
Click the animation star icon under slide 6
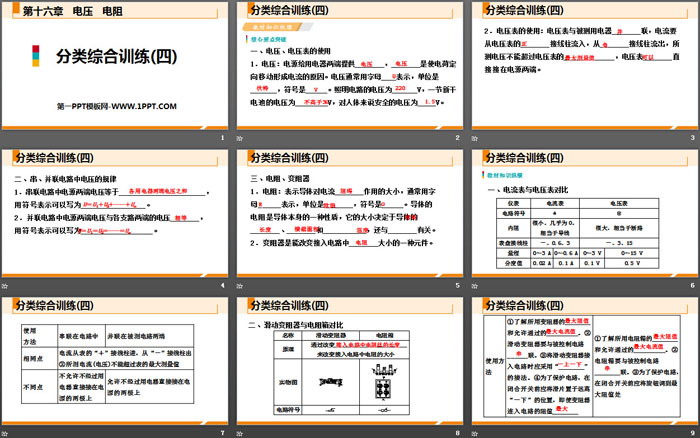pos(475,286)
